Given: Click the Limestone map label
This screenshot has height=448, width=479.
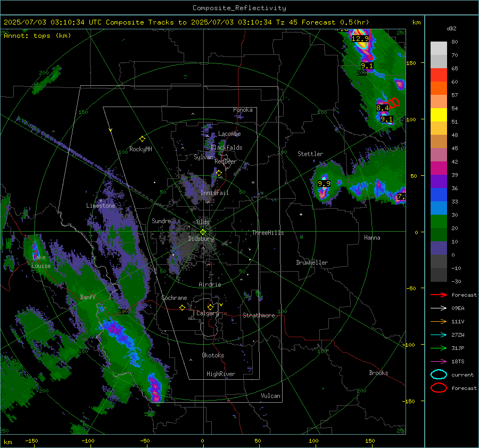Looking at the screenshot, I should click(x=101, y=206).
